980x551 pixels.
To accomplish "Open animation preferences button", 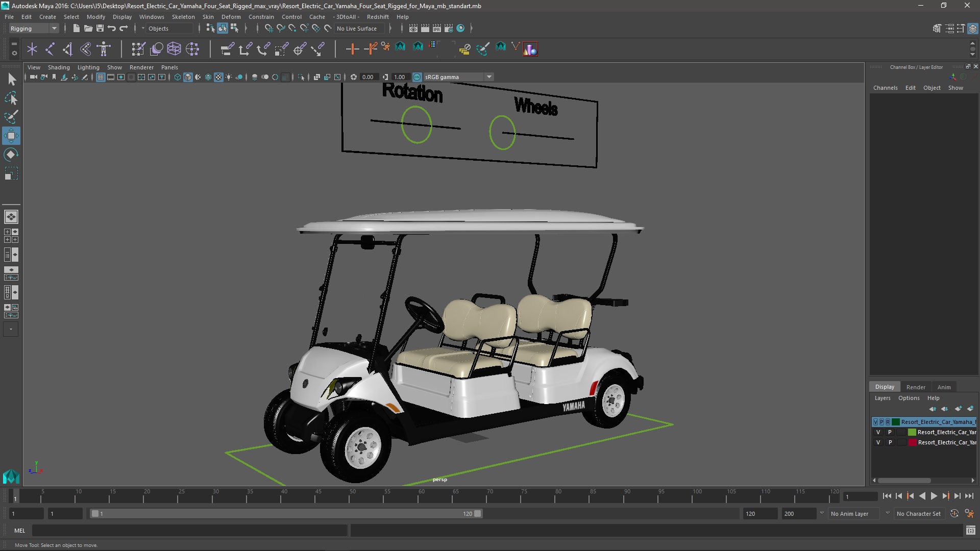I will pyautogui.click(x=969, y=514).
